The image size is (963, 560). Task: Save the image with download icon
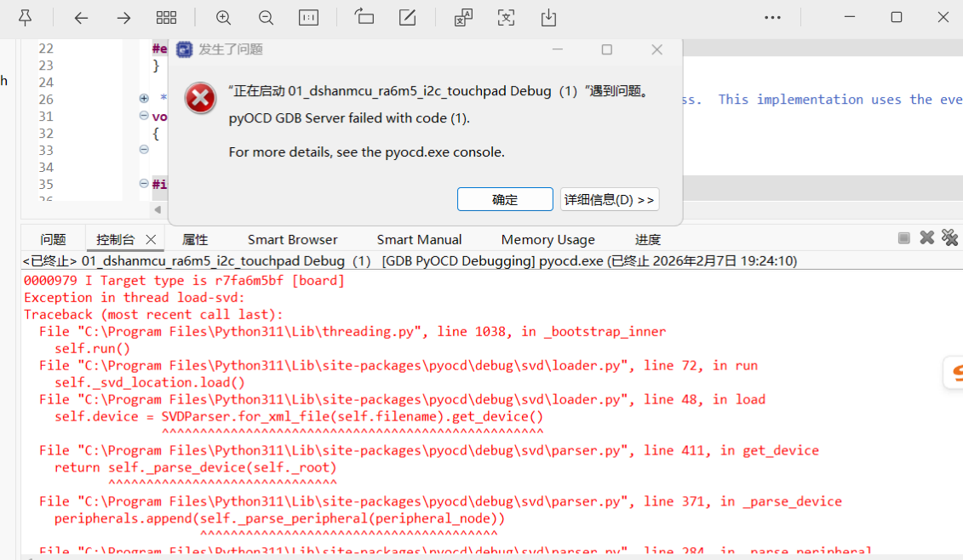coord(548,18)
